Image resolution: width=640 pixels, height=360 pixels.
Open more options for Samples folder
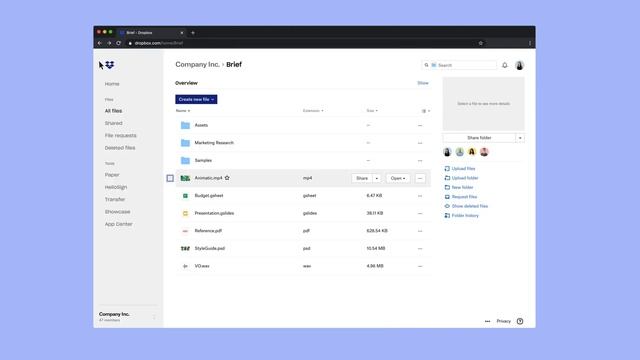coord(420,160)
